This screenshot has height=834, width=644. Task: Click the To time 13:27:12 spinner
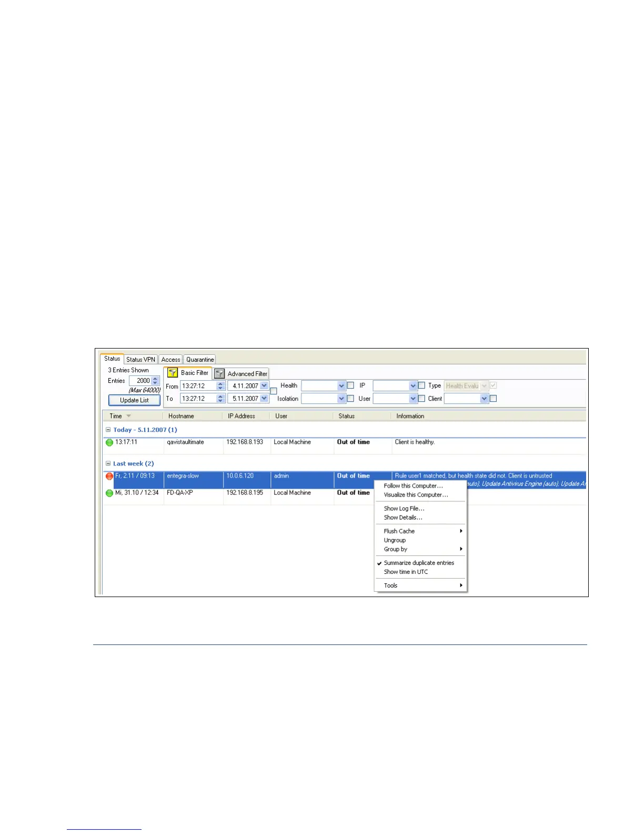[220, 399]
